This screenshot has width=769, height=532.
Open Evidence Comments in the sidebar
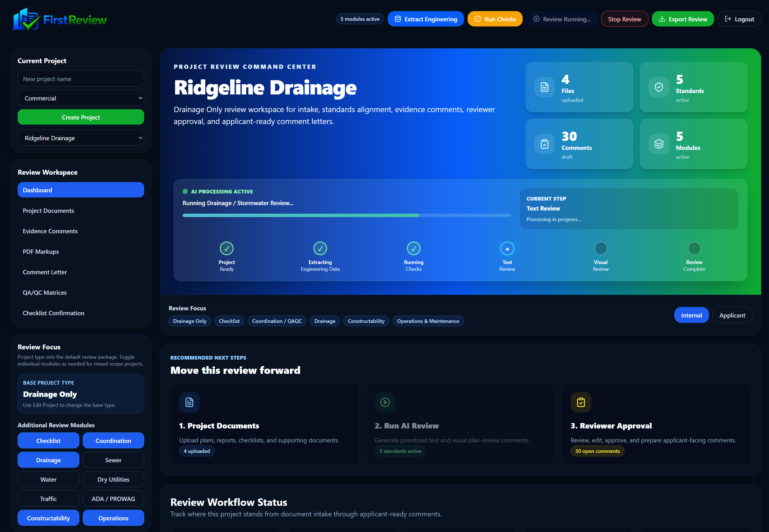click(81, 231)
